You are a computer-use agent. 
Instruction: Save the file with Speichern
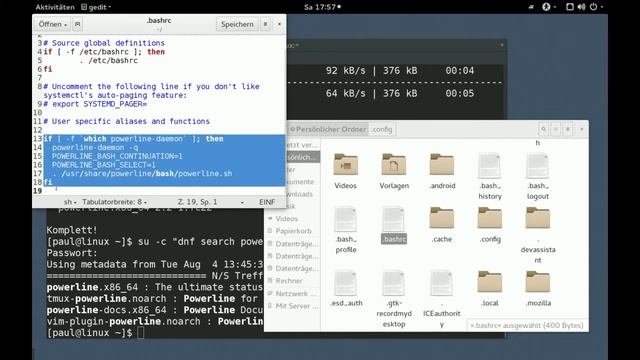point(237,24)
